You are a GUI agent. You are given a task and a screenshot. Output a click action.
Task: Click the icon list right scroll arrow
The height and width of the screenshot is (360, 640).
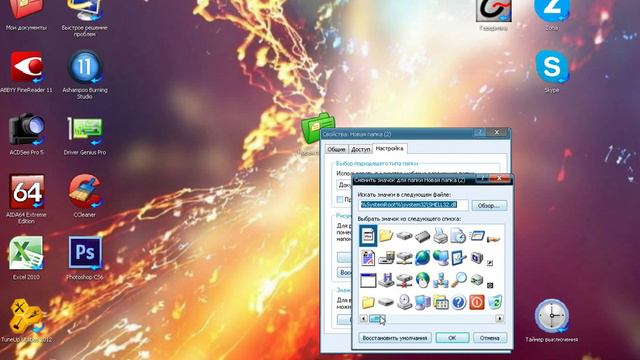pyautogui.click(x=499, y=318)
